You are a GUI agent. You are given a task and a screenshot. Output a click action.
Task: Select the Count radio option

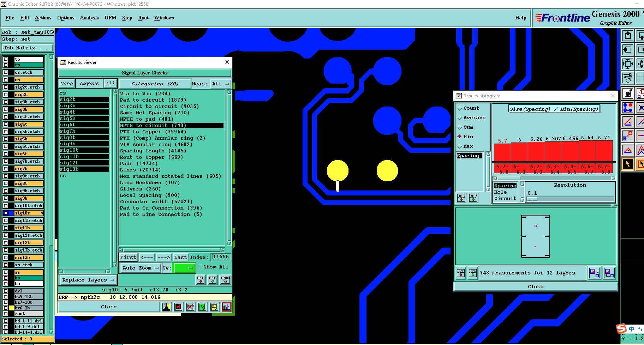(x=460, y=109)
